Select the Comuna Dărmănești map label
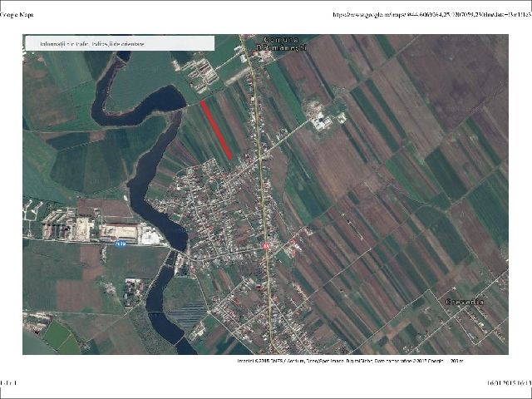The height and width of the screenshot is (399, 532). point(281,44)
